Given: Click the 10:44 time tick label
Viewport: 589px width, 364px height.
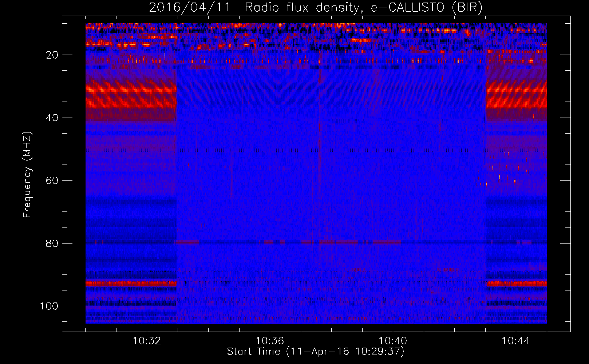Looking at the screenshot, I should pyautogui.click(x=516, y=341).
